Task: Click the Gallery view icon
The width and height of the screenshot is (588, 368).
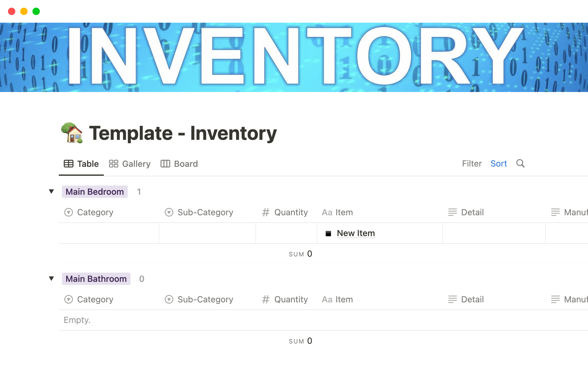Action: [x=113, y=164]
